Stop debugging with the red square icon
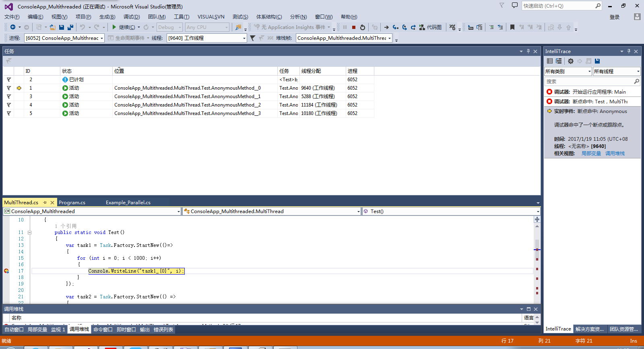 (x=354, y=27)
